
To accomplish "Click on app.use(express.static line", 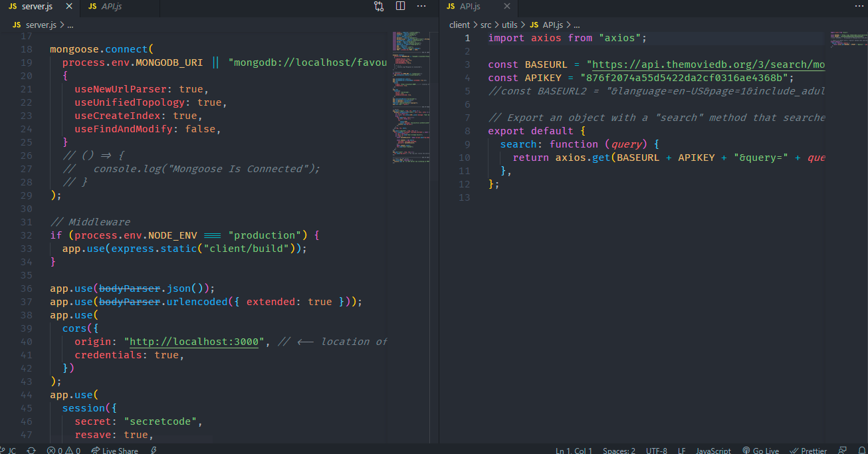I will pyautogui.click(x=185, y=249).
